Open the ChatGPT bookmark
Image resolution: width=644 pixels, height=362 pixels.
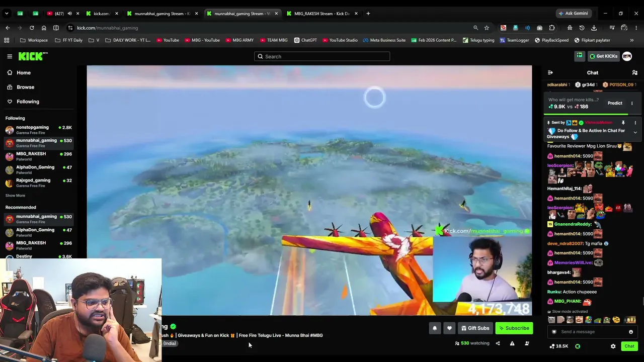305,40
